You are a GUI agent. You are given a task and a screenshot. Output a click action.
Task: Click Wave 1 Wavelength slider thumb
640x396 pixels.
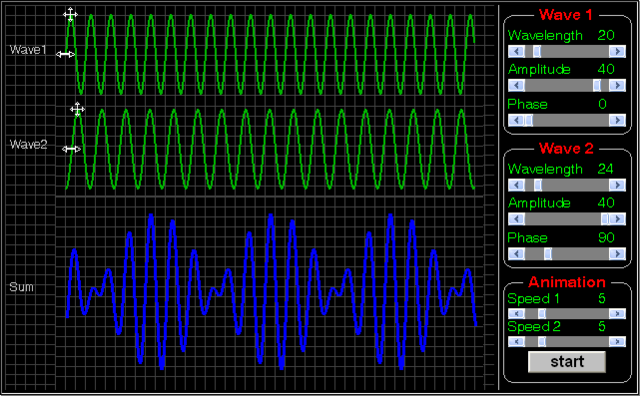click(x=537, y=51)
